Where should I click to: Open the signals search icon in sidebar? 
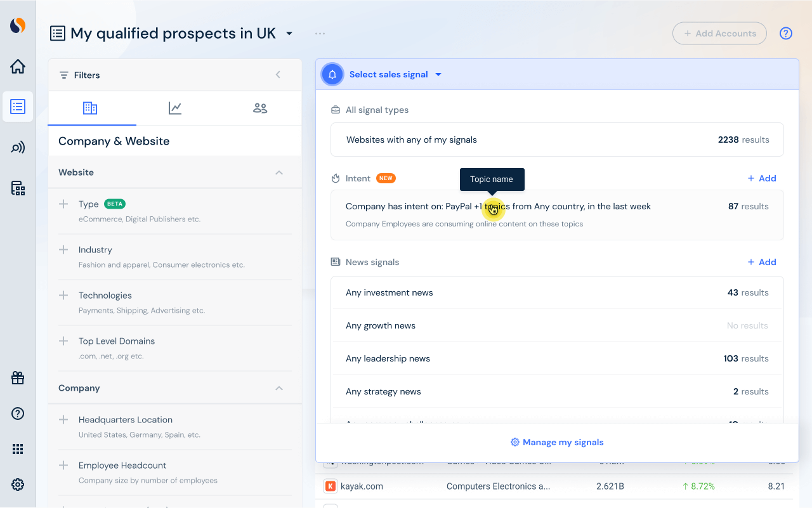18,148
